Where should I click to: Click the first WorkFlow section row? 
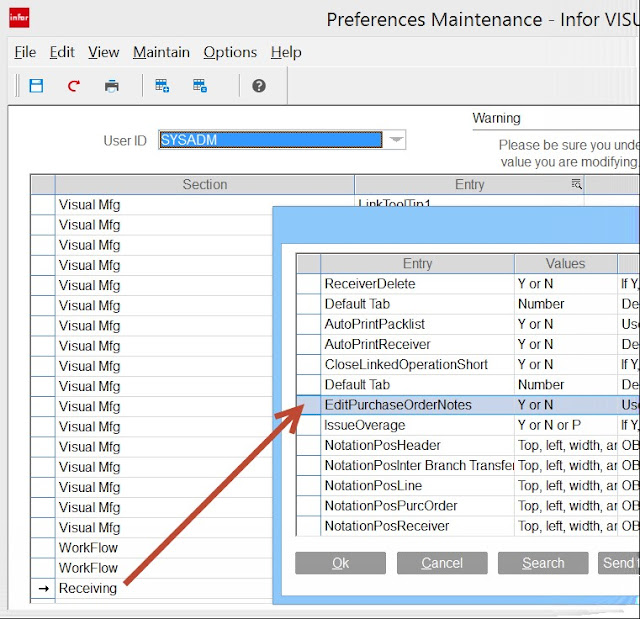click(164, 548)
